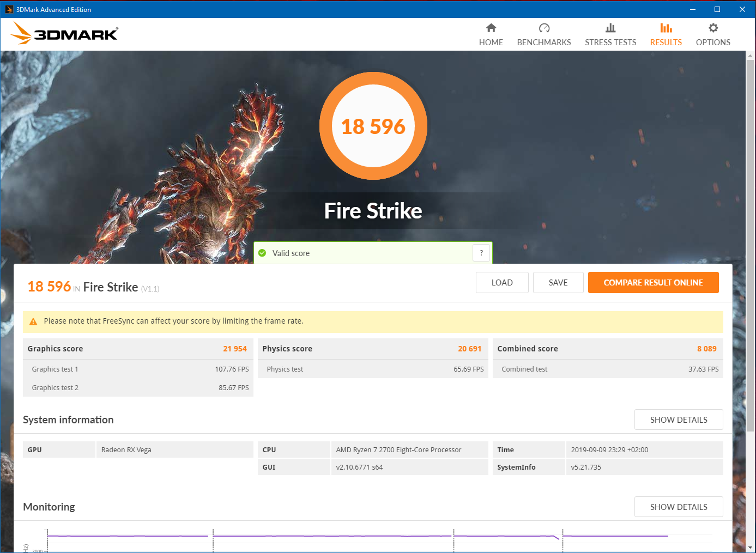Viewport: 756px width, 553px height.
Task: Click the Fire Strike title heading
Action: [373, 211]
